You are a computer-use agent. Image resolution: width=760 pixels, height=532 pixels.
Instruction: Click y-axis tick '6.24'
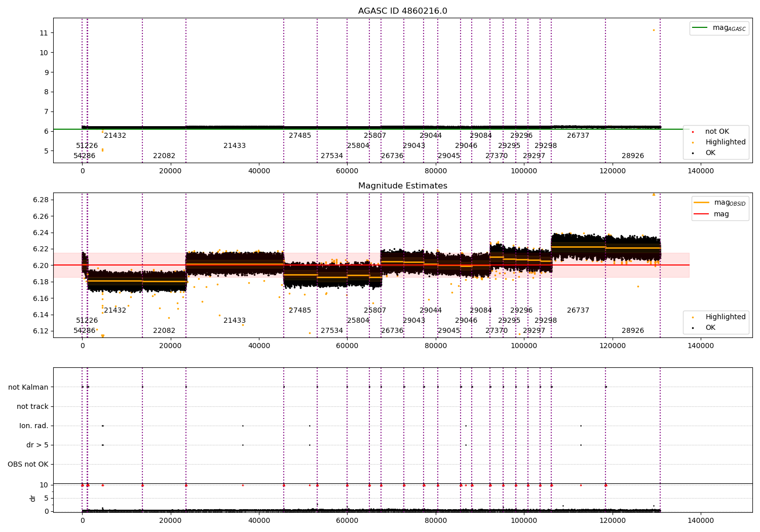point(41,233)
